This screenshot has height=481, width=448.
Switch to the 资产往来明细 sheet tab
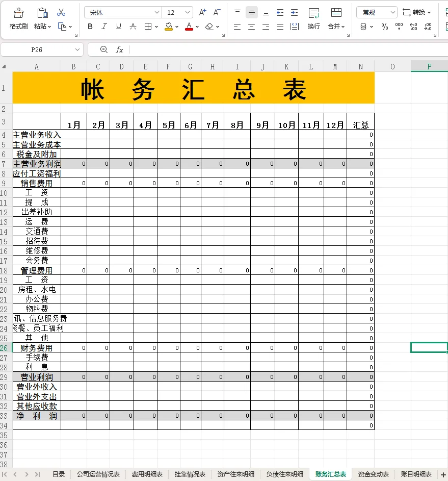point(235,474)
